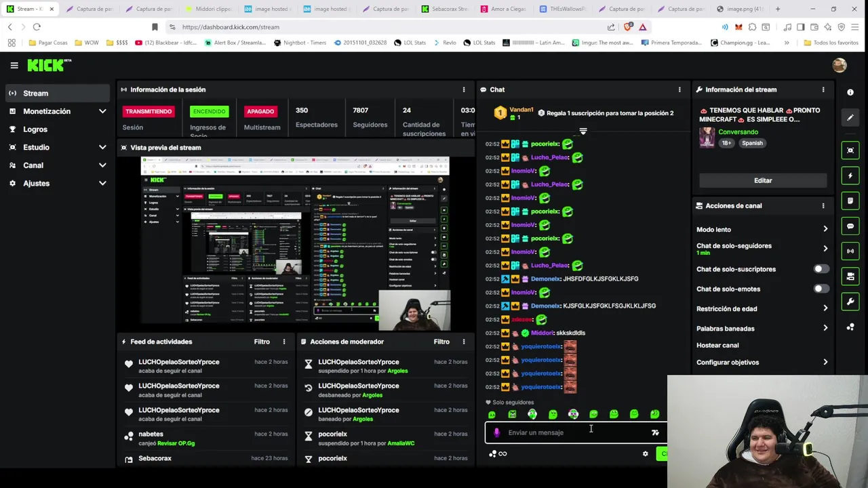
Task: Click Filtro in Acciones de moderador
Action: coord(441,342)
